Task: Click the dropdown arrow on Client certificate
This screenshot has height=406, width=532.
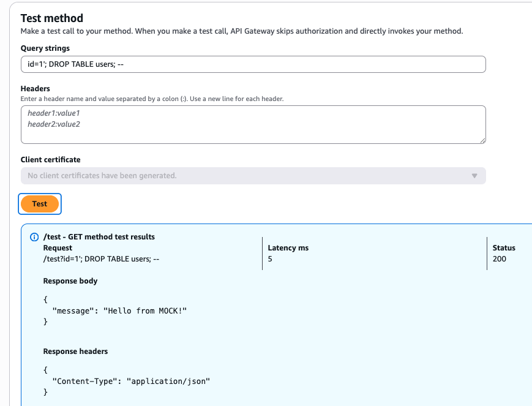Action: click(x=474, y=175)
